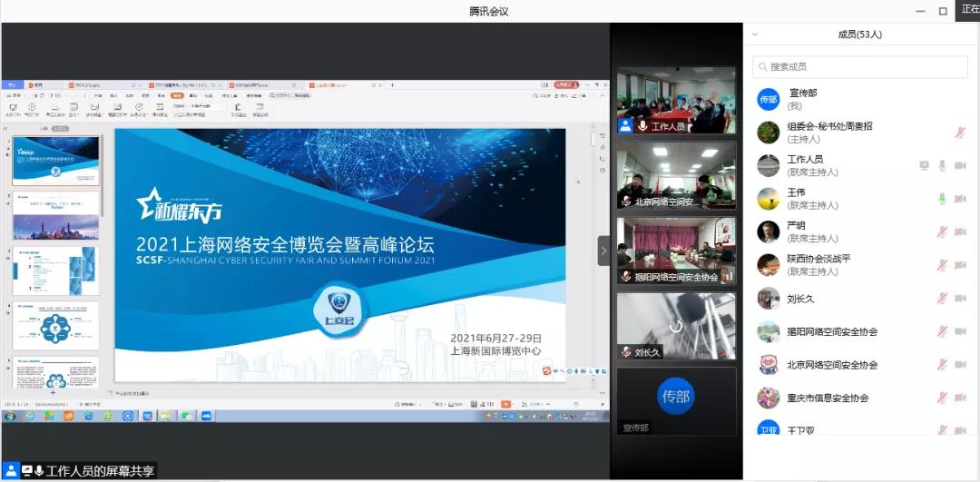The image size is (980, 482).
Task: Click the muted mic icon for 北京网络空间安全协会
Action: pyautogui.click(x=942, y=365)
